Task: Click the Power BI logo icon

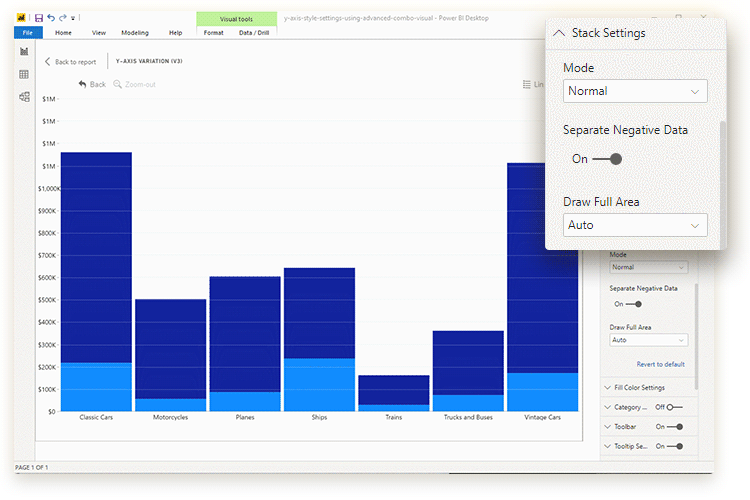Action: pyautogui.click(x=21, y=18)
